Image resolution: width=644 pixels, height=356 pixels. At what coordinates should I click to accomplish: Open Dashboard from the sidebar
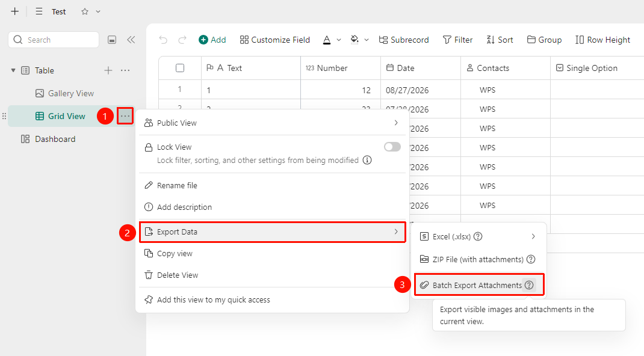pyautogui.click(x=48, y=139)
